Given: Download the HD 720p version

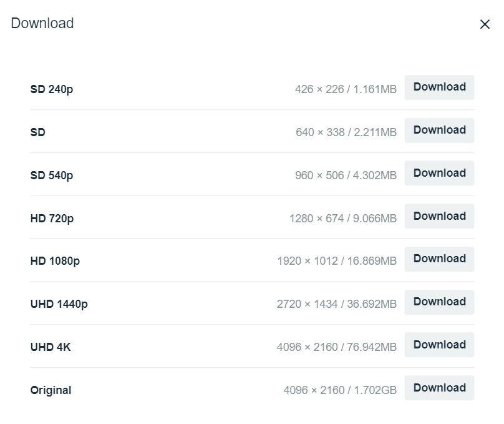Looking at the screenshot, I should pyautogui.click(x=439, y=216).
